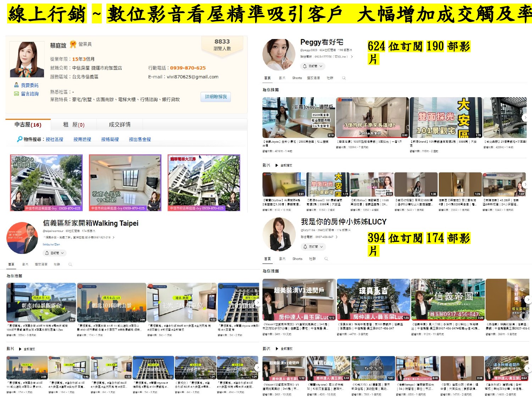Play the 信義帝國 recommended video

click(448, 300)
